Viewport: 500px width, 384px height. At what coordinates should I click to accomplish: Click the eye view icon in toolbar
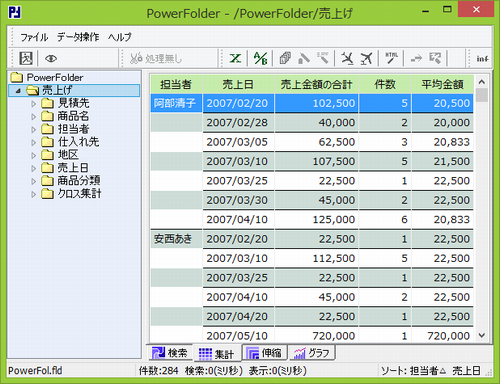pos(51,59)
